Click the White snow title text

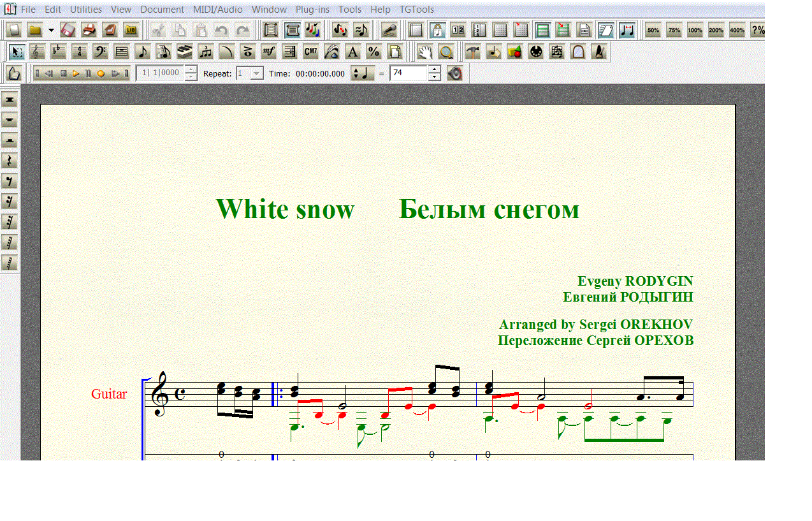(285, 209)
